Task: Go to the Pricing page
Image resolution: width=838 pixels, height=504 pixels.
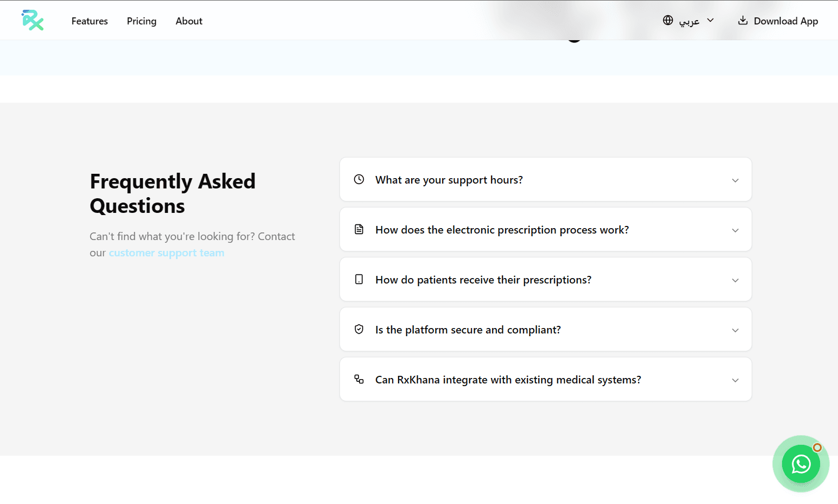Action: (142, 21)
